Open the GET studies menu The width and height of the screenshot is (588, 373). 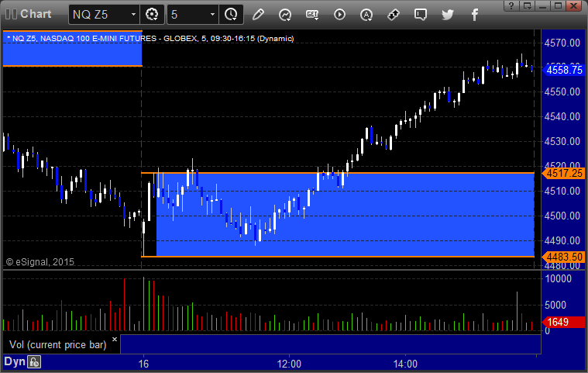312,15
